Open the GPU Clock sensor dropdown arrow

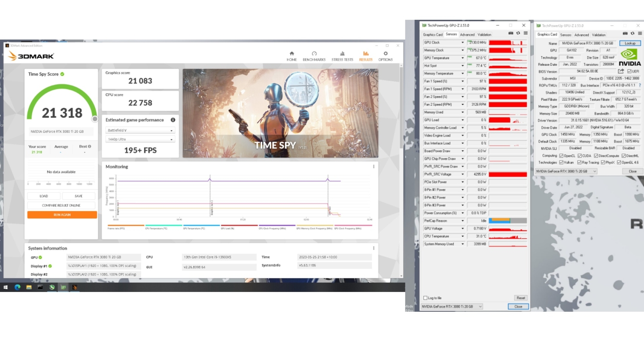coord(462,43)
